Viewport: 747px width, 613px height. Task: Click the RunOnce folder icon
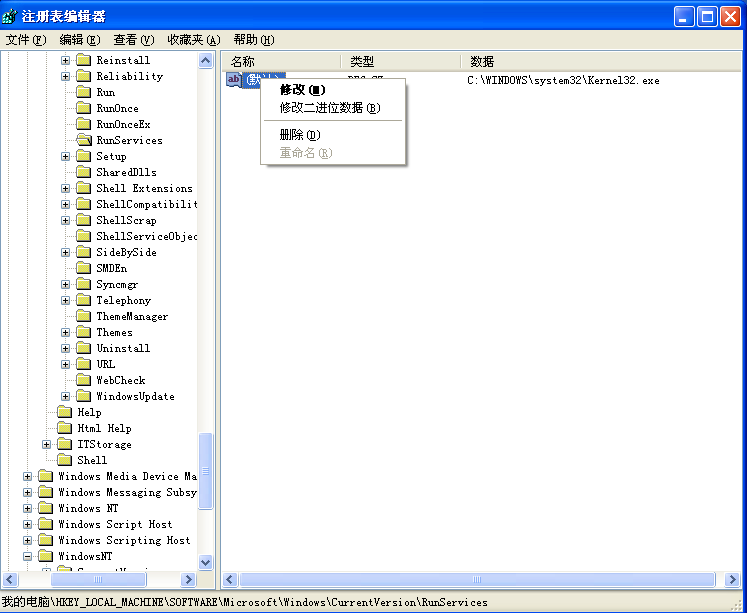(83, 108)
